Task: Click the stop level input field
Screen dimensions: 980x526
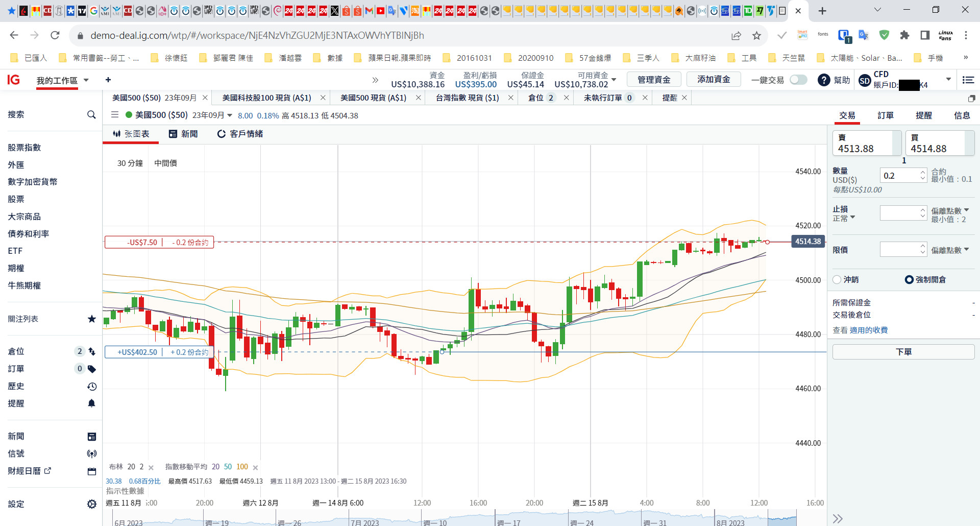Action: [x=900, y=213]
